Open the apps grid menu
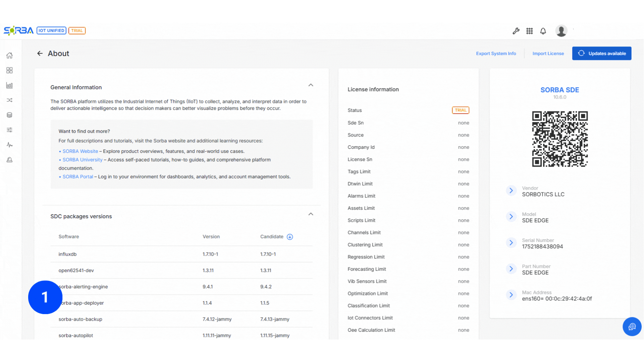 (x=530, y=31)
